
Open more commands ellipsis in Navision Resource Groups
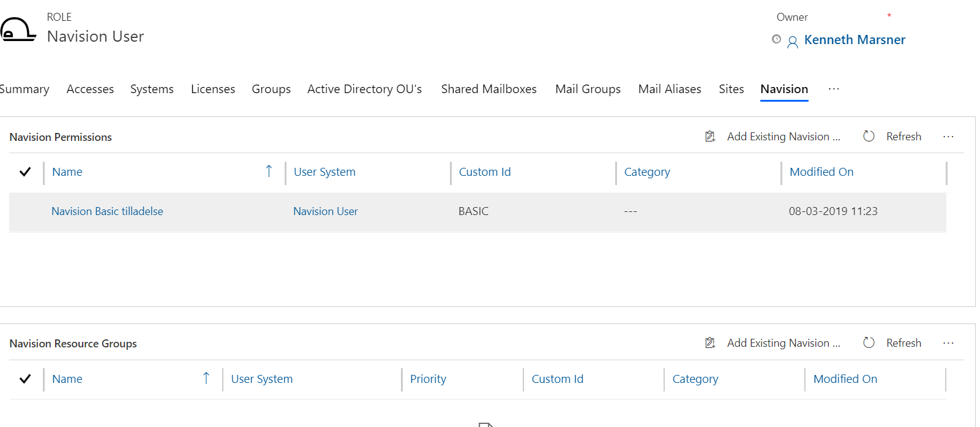948,343
